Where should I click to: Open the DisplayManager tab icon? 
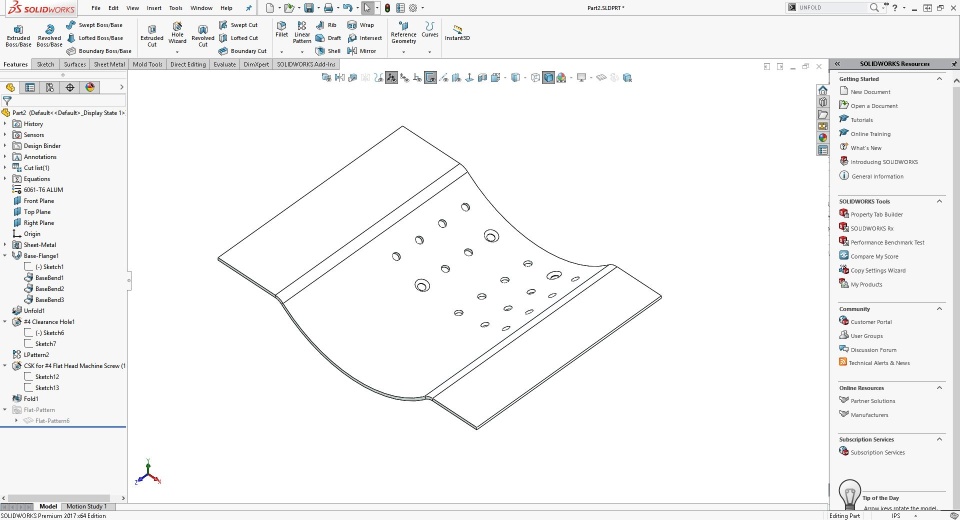90,88
